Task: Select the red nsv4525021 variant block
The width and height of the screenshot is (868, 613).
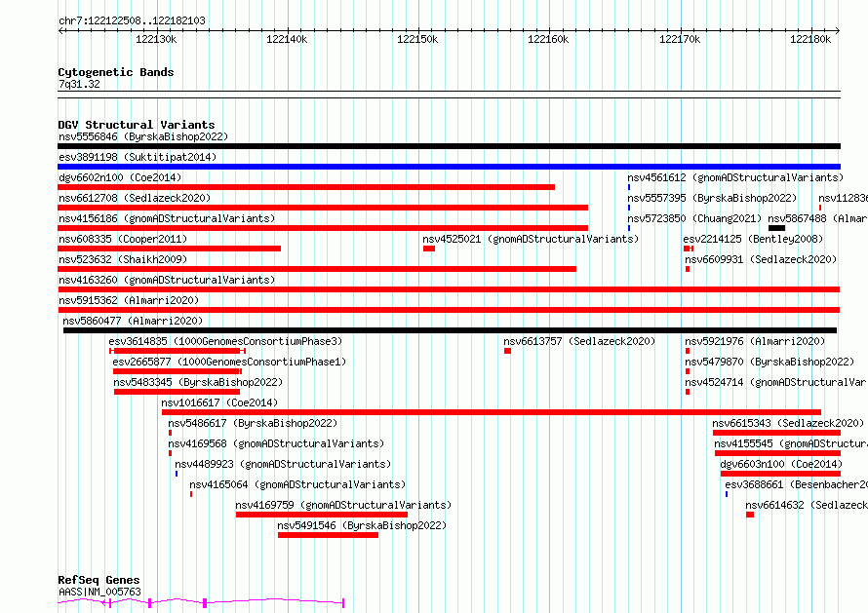Action: click(x=429, y=249)
